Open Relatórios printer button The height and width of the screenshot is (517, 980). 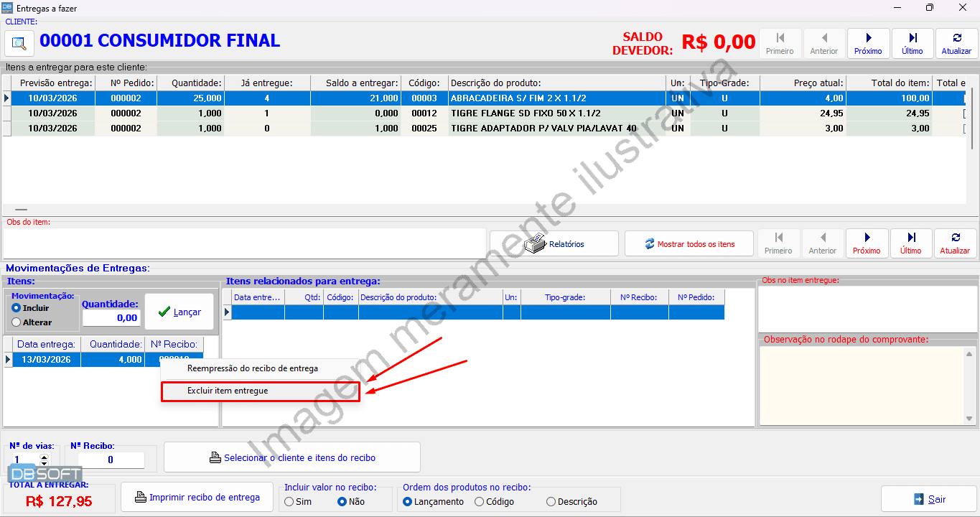point(554,244)
